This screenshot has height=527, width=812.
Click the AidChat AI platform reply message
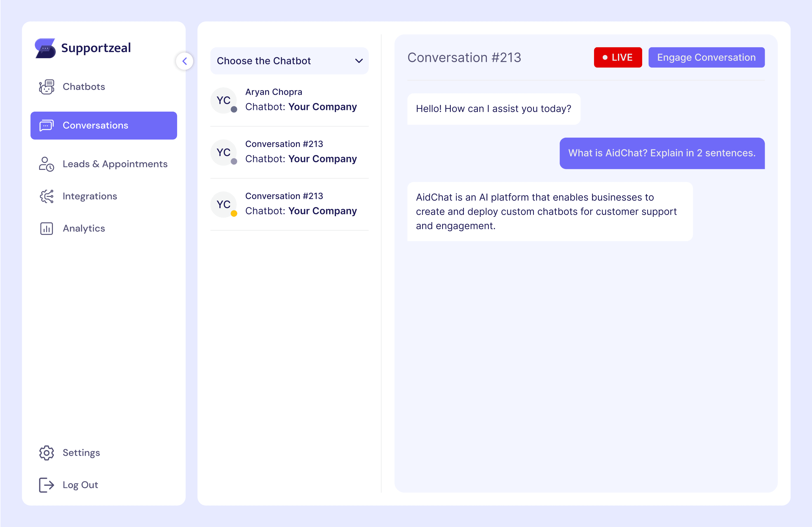[x=550, y=211]
